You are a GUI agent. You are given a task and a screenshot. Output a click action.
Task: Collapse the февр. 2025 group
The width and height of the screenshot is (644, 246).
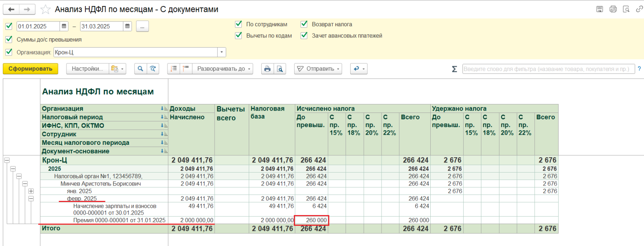click(31, 199)
